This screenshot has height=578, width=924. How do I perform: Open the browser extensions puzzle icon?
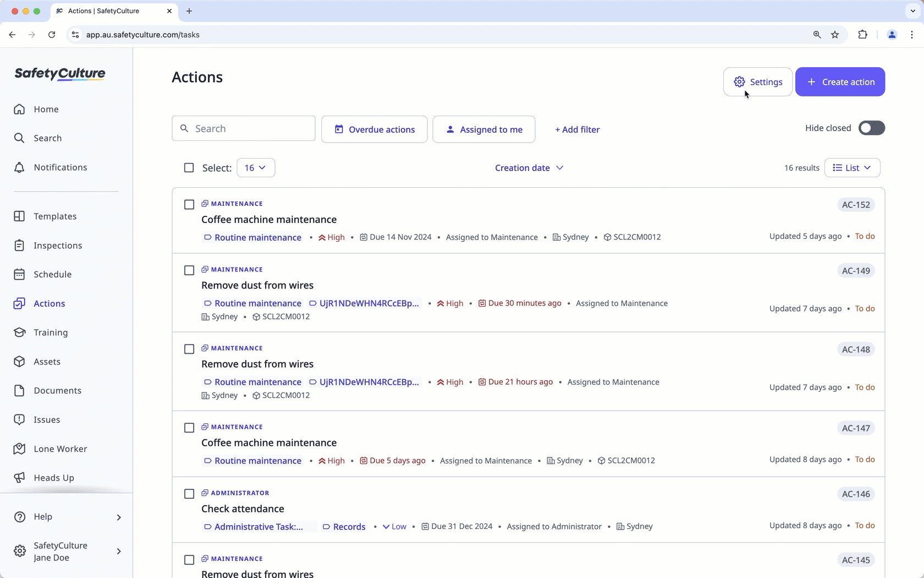[x=862, y=35]
